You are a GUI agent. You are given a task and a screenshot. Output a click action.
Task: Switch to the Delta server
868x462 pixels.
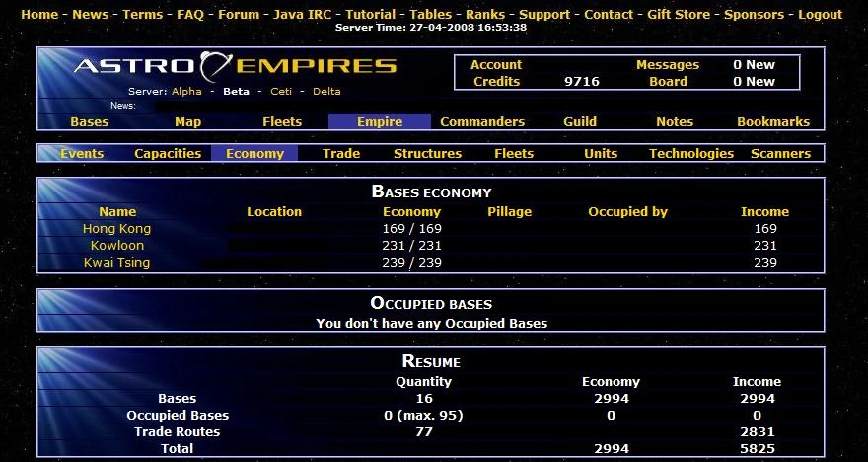[326, 92]
